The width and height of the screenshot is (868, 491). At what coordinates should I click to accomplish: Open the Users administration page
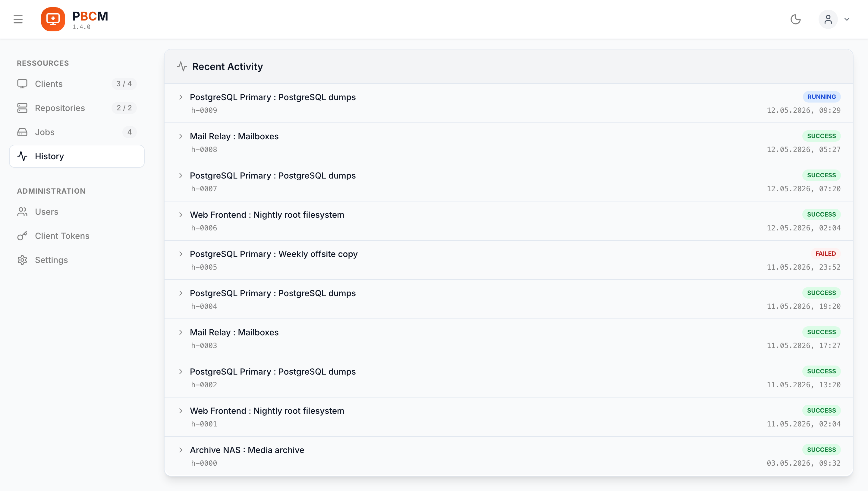[x=77, y=212]
